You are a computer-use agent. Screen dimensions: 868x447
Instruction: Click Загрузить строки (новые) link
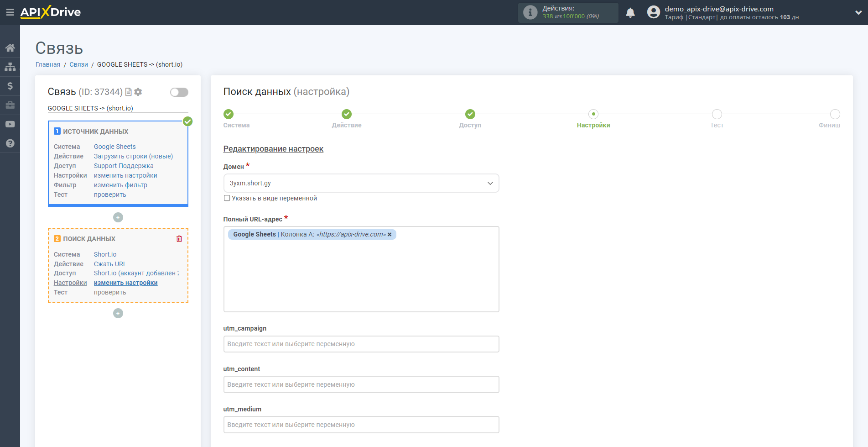pos(134,156)
